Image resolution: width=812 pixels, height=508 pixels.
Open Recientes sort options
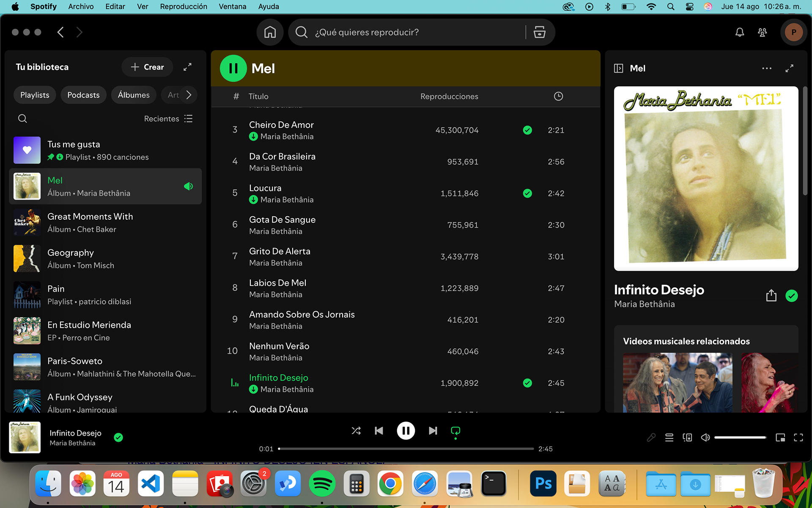coord(168,119)
